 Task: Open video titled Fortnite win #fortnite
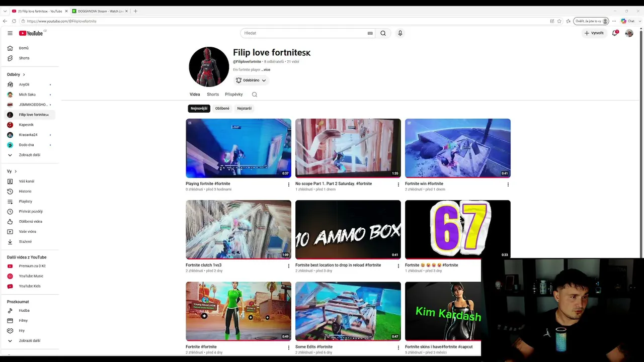(424, 184)
